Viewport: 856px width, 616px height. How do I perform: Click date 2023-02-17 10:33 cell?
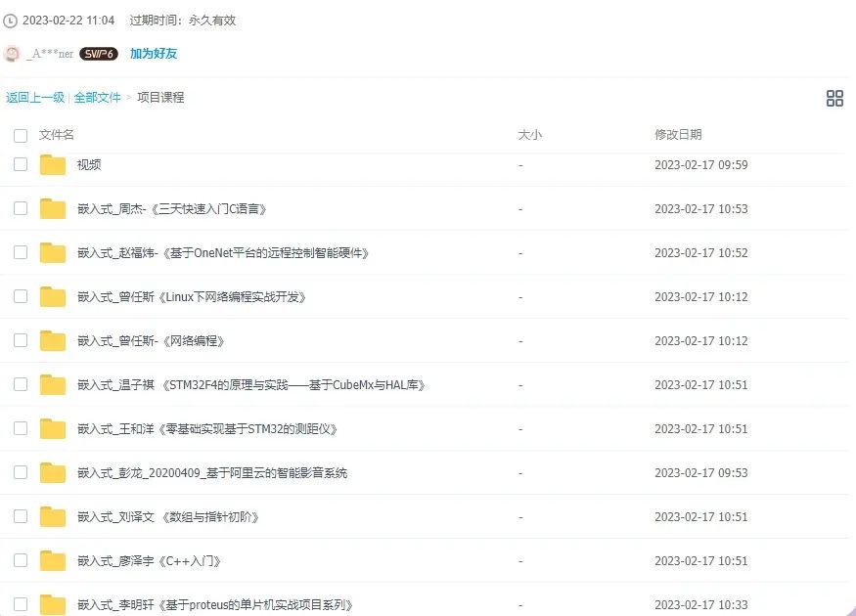click(x=701, y=605)
